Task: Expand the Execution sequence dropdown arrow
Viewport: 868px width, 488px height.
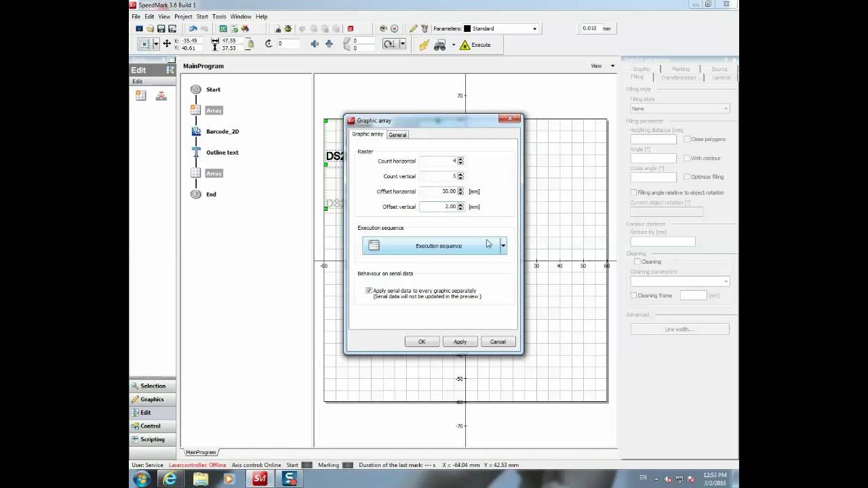Action: tap(503, 245)
